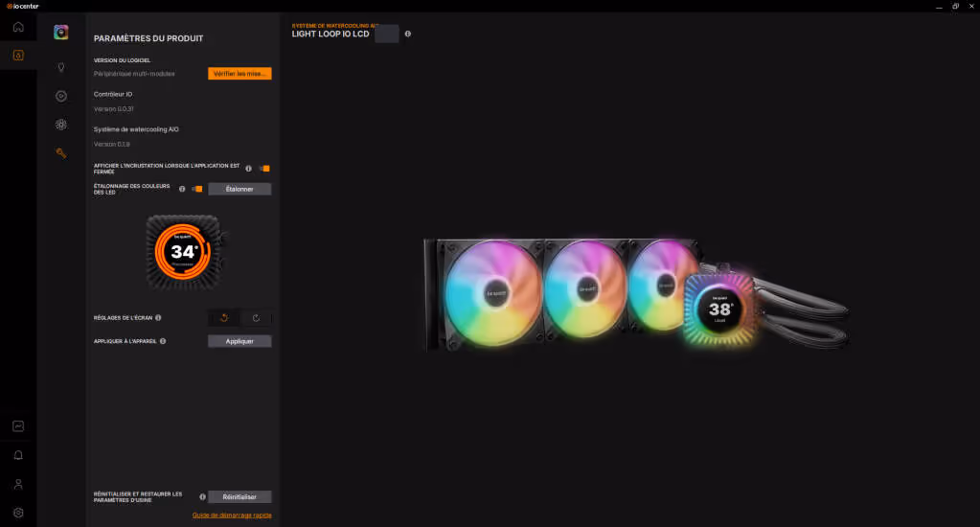Select the wrench product settings icon
The width and height of the screenshot is (980, 527).
click(x=60, y=153)
